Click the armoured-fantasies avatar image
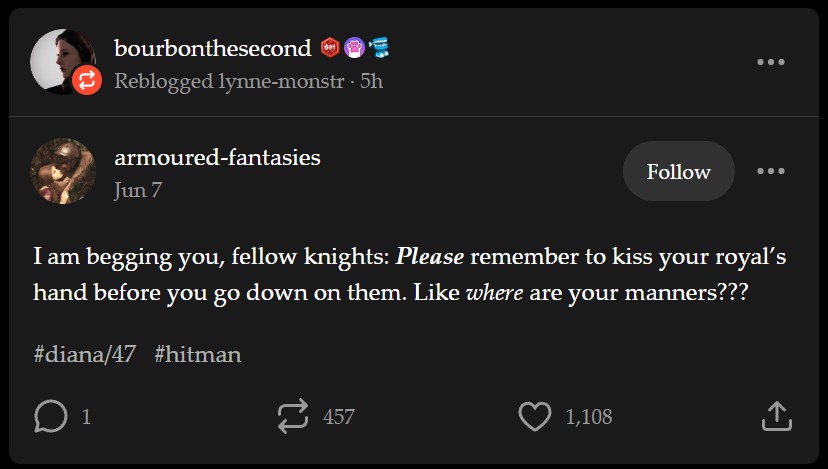 (x=64, y=171)
